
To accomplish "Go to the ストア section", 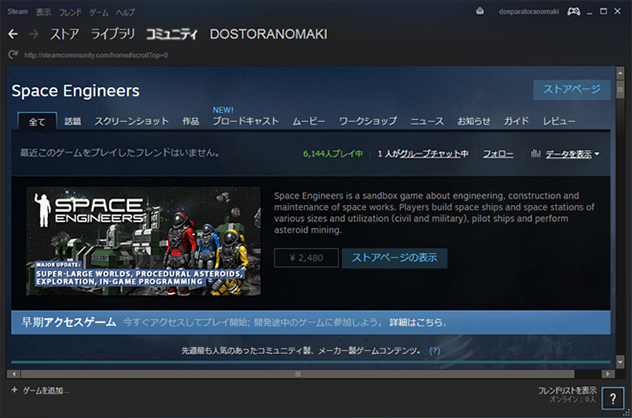I will click(x=64, y=34).
